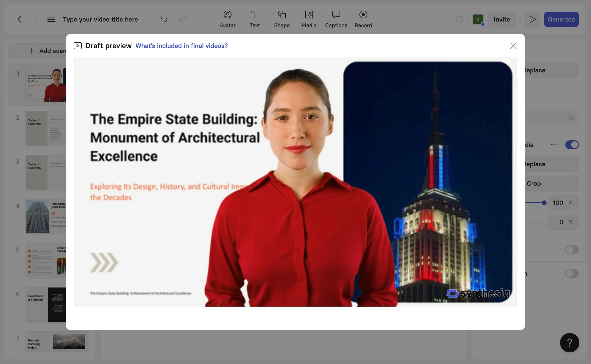591x364 pixels.
Task: Click the back arrow icon
Action: click(x=20, y=19)
